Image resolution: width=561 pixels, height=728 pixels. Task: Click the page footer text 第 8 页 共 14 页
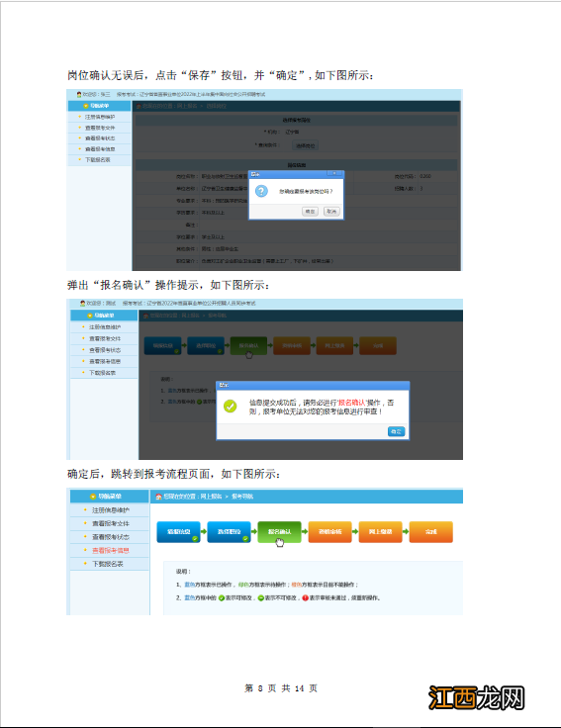281,688
